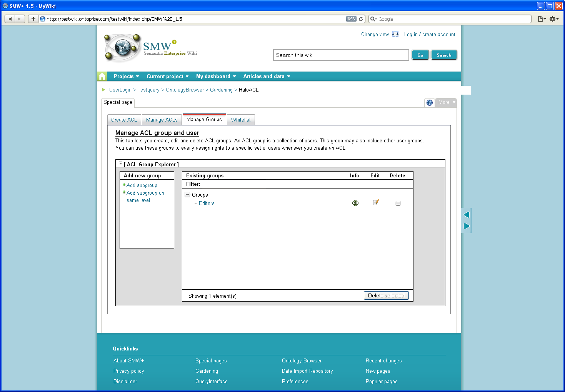This screenshot has width=565, height=392.
Task: Click the upper arrow on the right side panel
Action: click(x=467, y=215)
